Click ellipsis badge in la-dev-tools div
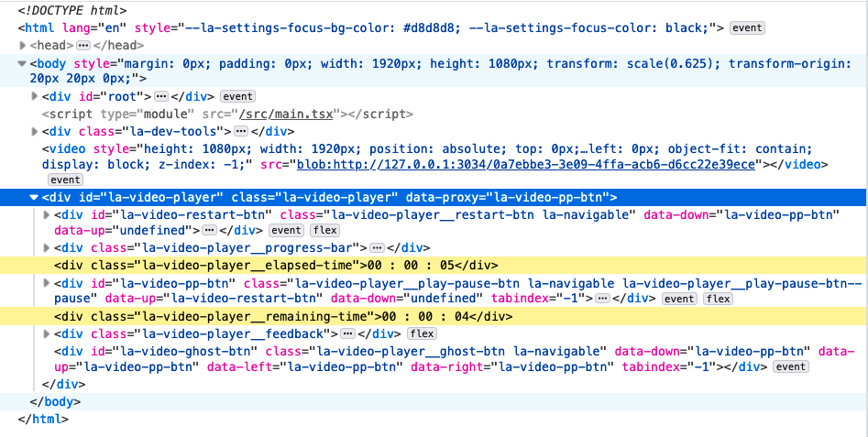The image size is (868, 437). click(241, 132)
